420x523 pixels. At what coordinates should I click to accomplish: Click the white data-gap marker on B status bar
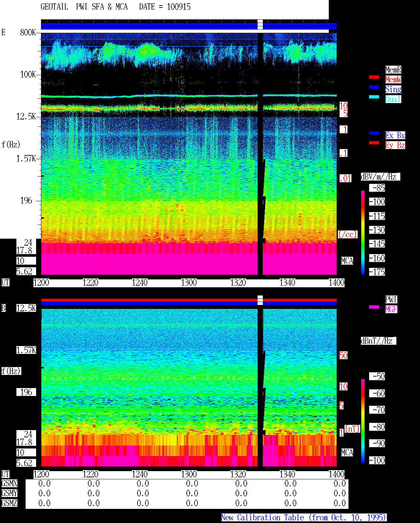[x=260, y=300]
